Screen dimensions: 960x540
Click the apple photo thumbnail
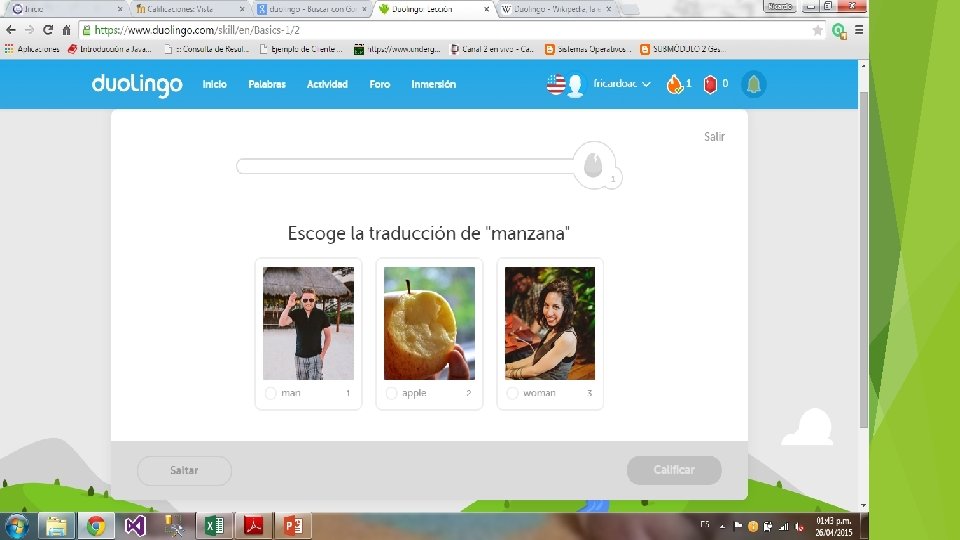pos(429,323)
